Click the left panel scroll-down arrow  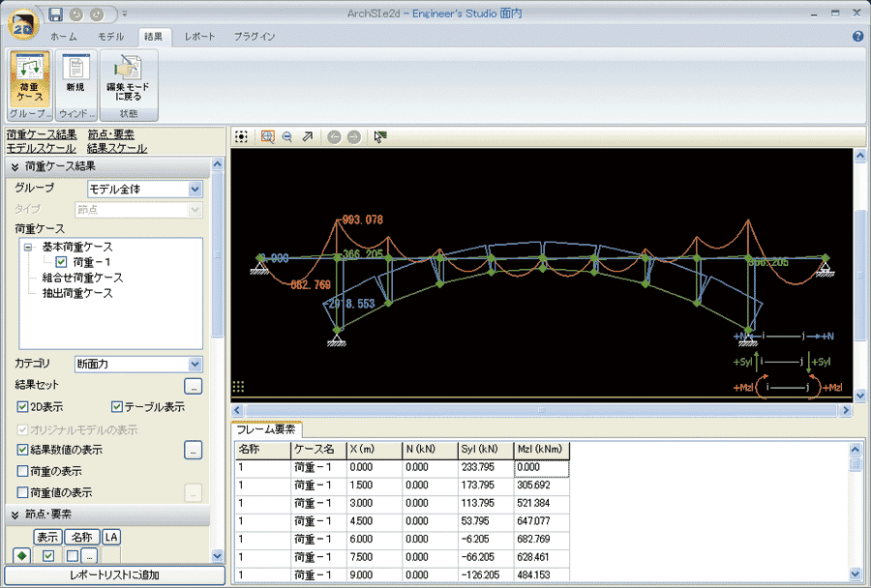click(x=217, y=555)
